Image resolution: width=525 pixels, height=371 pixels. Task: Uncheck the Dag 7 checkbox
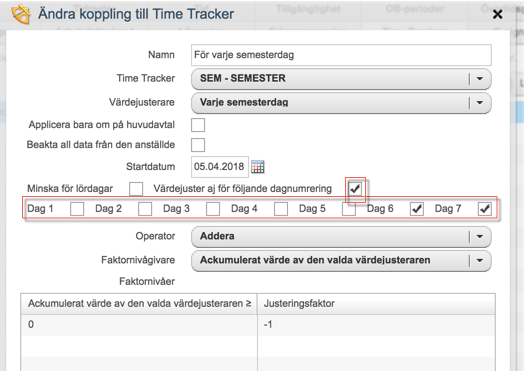coord(484,209)
